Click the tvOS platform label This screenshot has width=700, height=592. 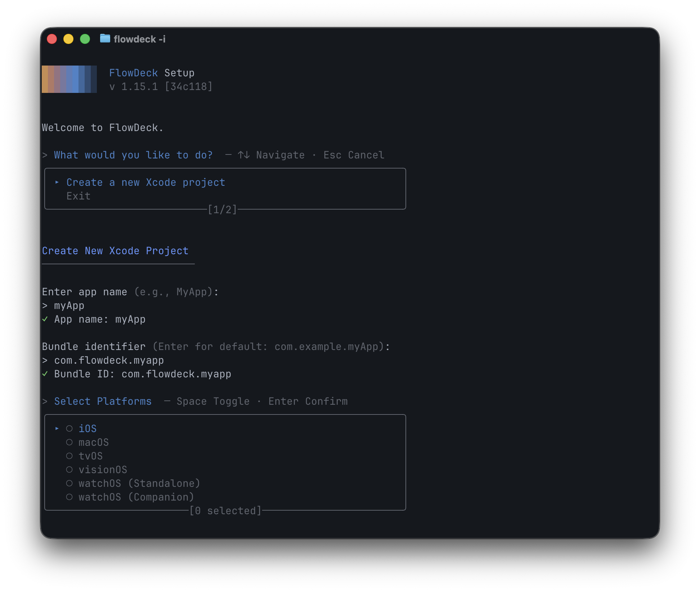point(91,456)
